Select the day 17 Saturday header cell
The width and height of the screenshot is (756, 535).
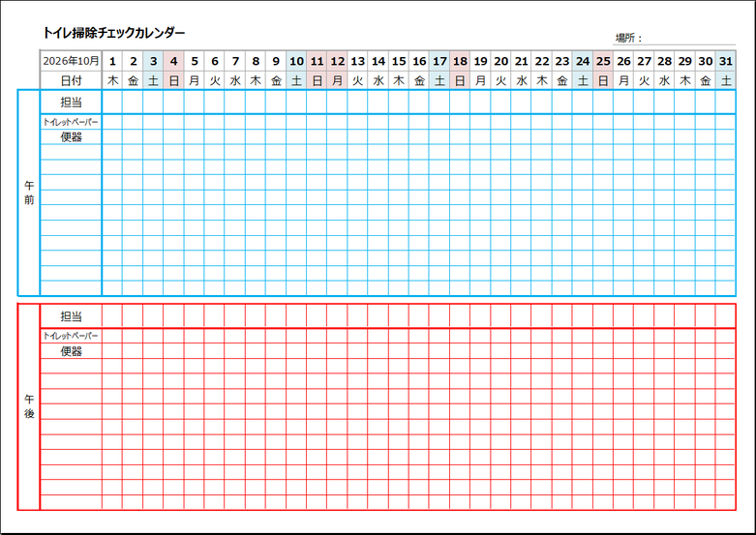tap(439, 61)
